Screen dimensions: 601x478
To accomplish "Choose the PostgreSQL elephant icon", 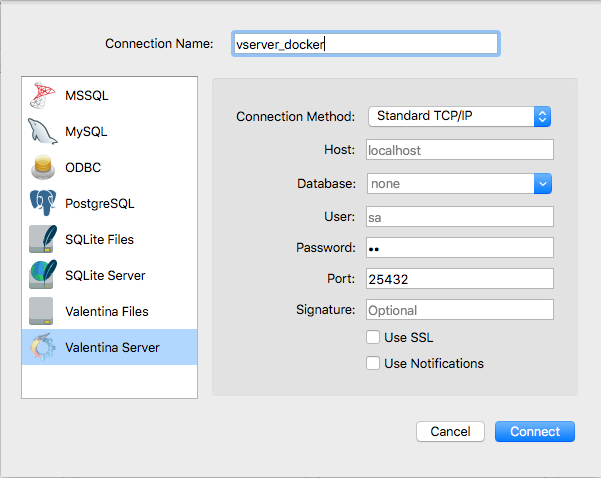I will coord(43,203).
